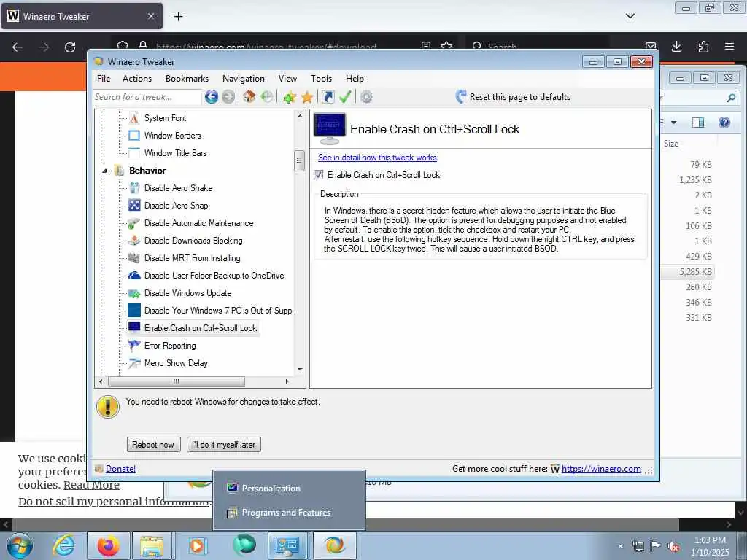Expand the system tray hidden icons arrow
Image resolution: width=747 pixels, height=560 pixels.
point(620,547)
